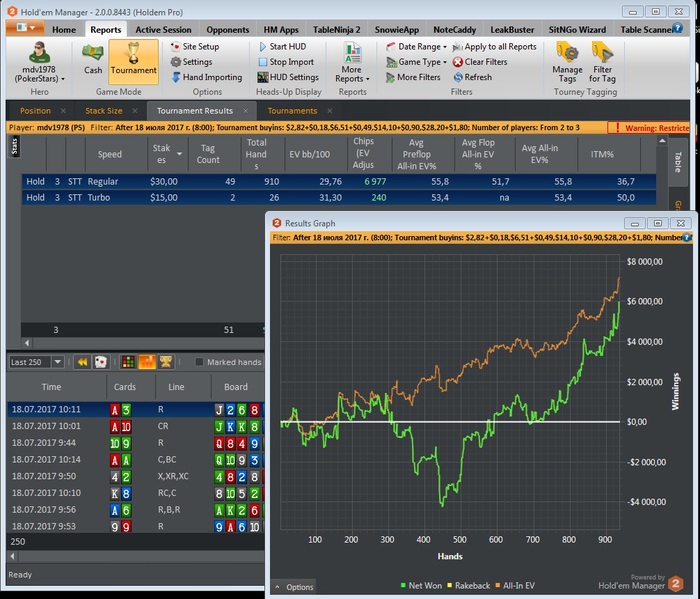Select the Reports ribbon tab
Screen dimensions: 700x599
(105, 30)
